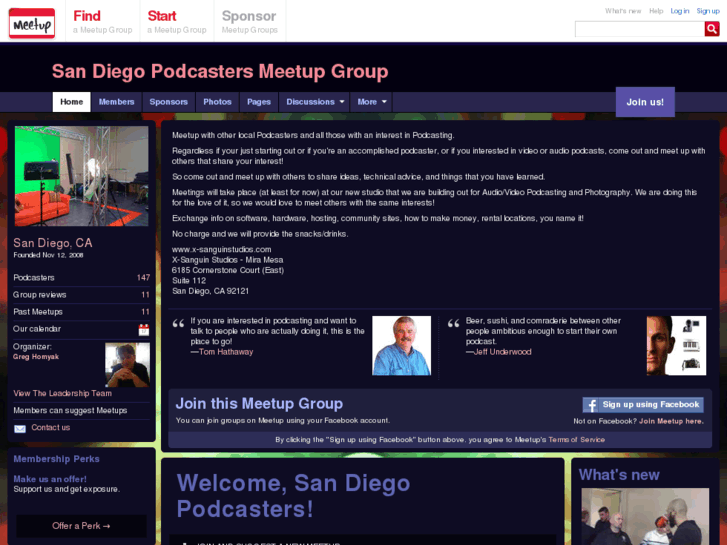Click the Join this Meetup Group heading
Viewport: 727px width, 545px height.
point(259,404)
